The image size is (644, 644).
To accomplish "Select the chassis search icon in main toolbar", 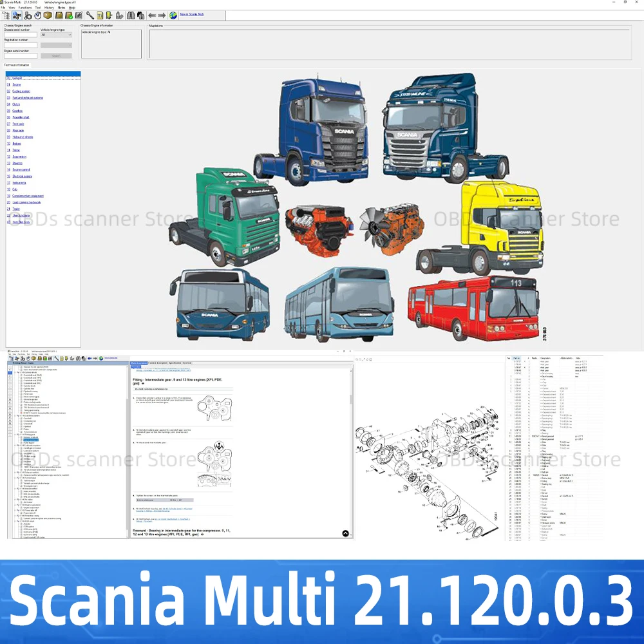I will tap(17, 15).
